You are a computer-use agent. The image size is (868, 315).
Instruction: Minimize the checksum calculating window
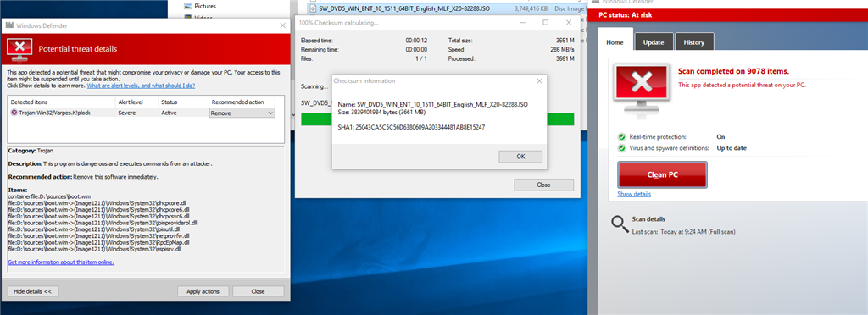pos(522,23)
